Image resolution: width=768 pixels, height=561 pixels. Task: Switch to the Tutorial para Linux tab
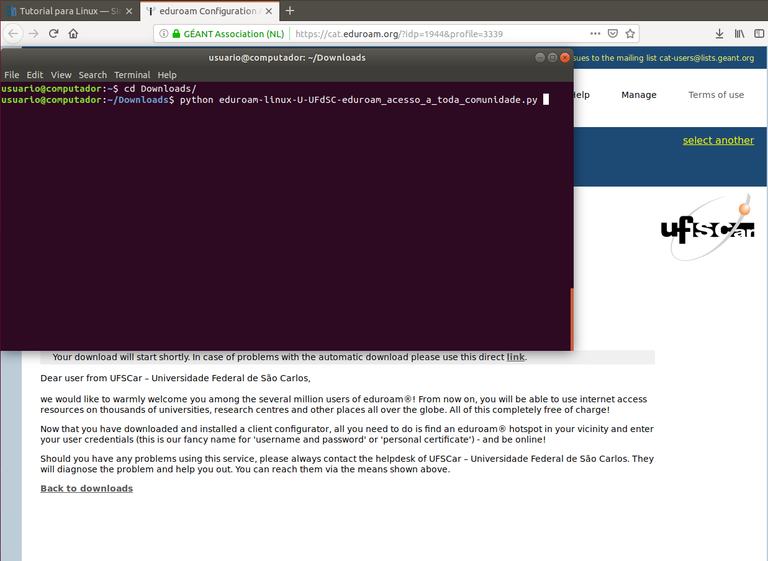(70, 11)
